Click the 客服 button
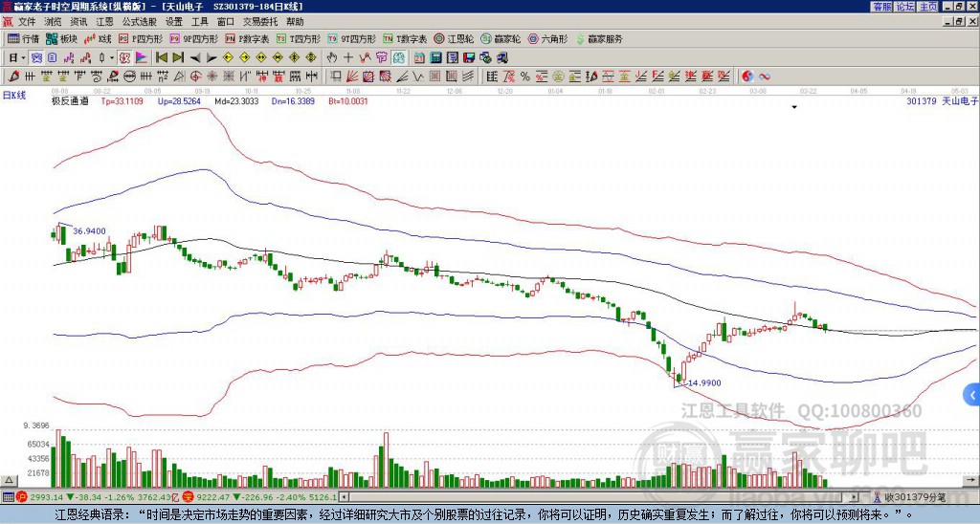 click(881, 7)
